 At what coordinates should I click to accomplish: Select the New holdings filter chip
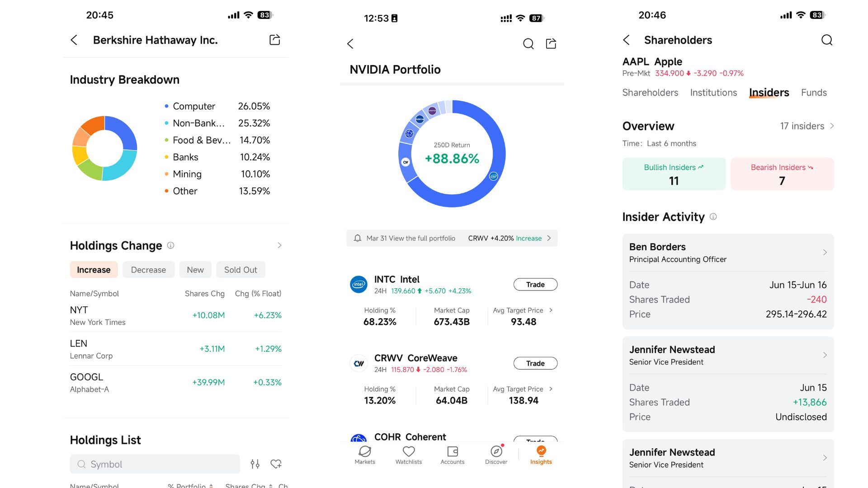195,270
